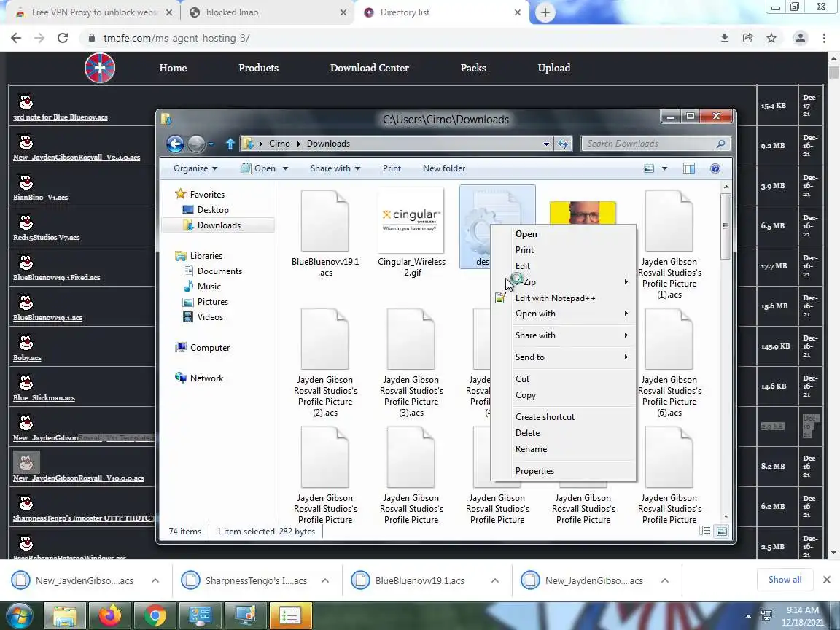
Task: Open the Upload page link
Action: 554,68
